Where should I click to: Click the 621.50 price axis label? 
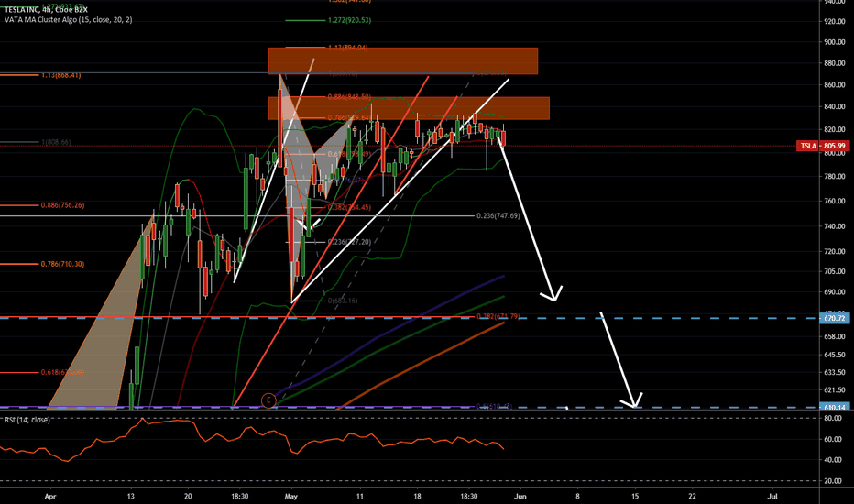[835, 390]
